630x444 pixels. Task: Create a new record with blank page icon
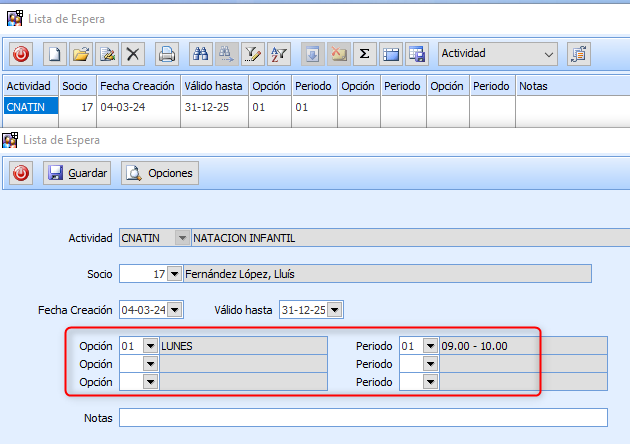click(56, 53)
